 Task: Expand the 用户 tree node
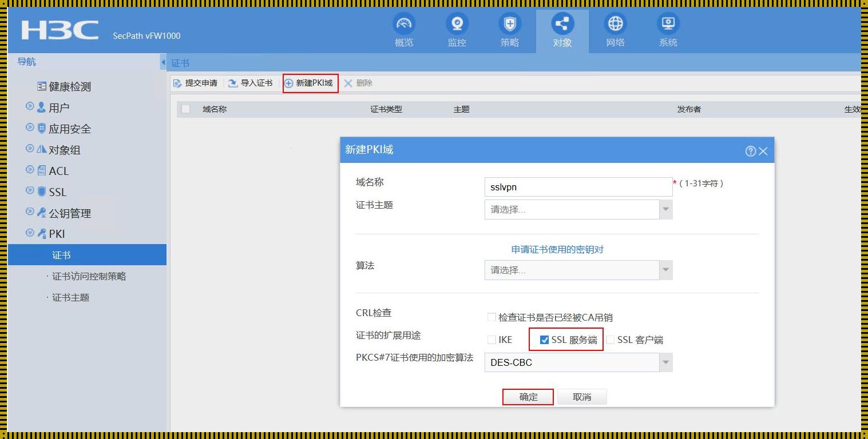(x=30, y=106)
